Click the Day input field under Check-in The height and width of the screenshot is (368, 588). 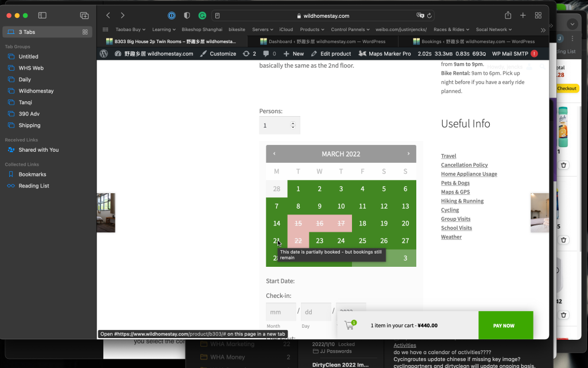(316, 312)
